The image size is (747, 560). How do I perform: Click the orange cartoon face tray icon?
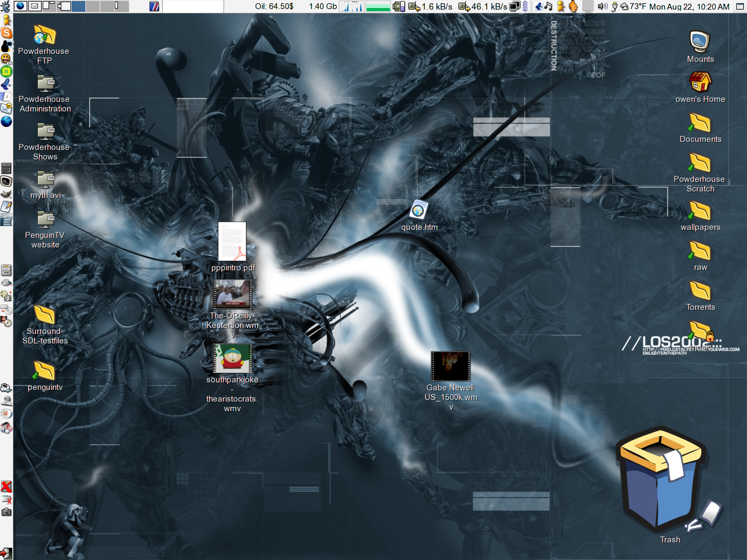coord(573,6)
